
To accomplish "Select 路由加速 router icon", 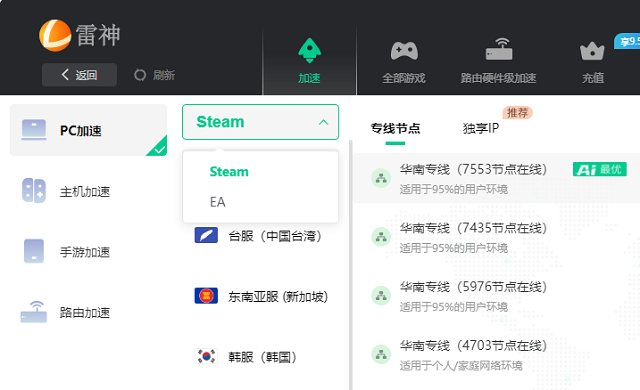I will pos(34,312).
